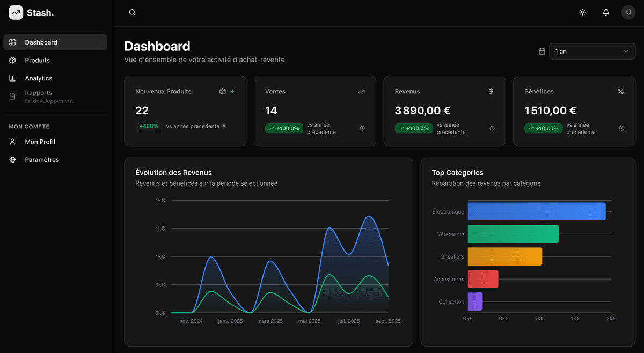
Task: Open the Dashboard sidebar item
Action: click(55, 42)
